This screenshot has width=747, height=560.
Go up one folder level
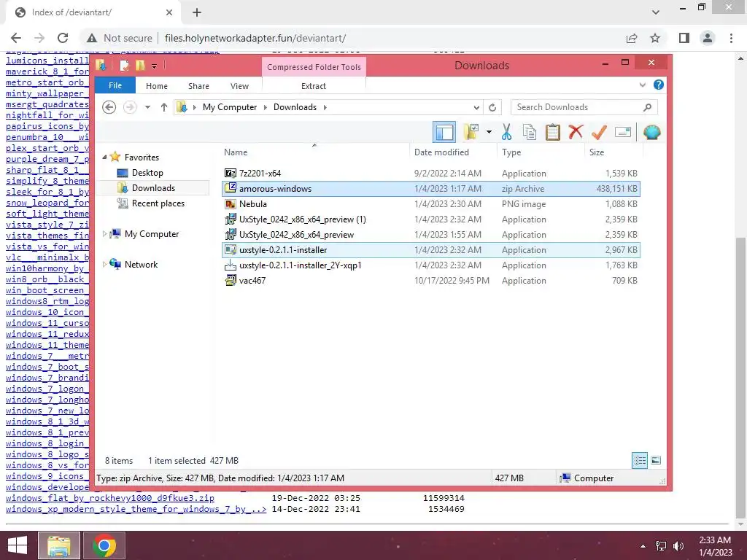click(x=164, y=107)
